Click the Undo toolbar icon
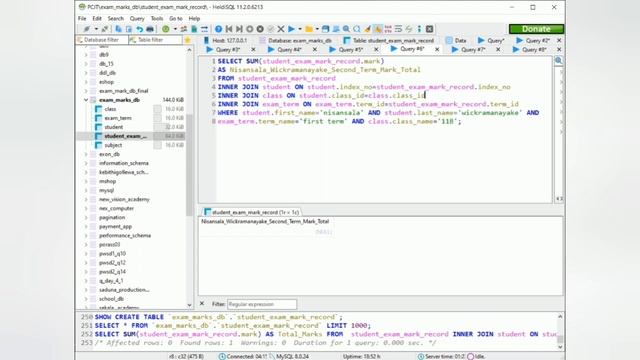Screen dimensions: 640x360 click(139, 29)
